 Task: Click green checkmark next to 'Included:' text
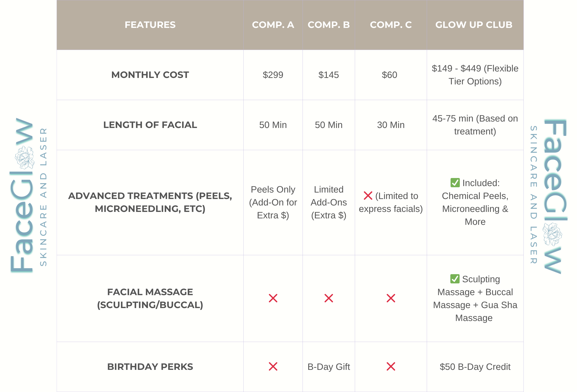point(455,183)
